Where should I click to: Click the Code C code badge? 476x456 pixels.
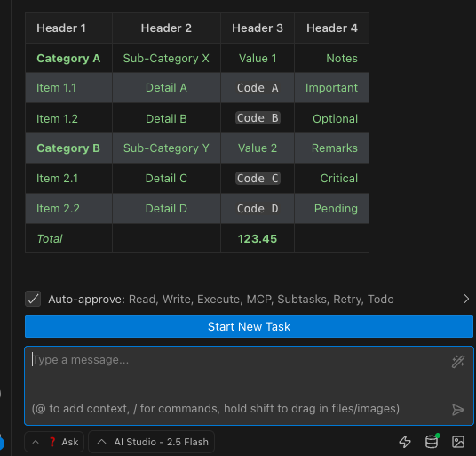(258, 179)
